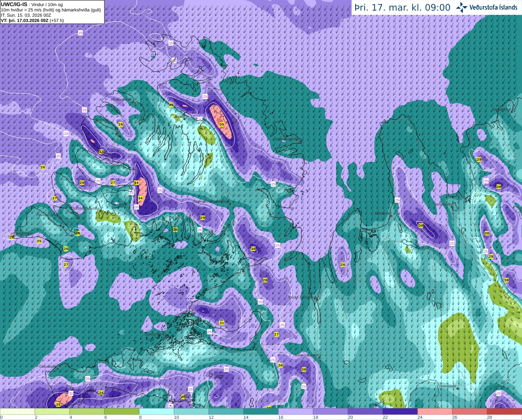
Task: Click the yellow 26 marker north of Reykir í Hrútafirði
Action: coord(343,265)
